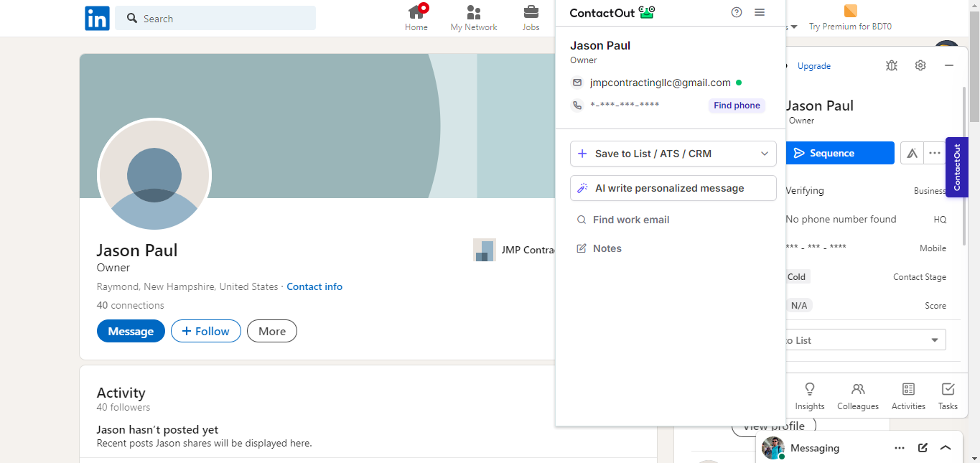The image size is (980, 463).
Task: Follow Jason Paul
Action: point(206,331)
